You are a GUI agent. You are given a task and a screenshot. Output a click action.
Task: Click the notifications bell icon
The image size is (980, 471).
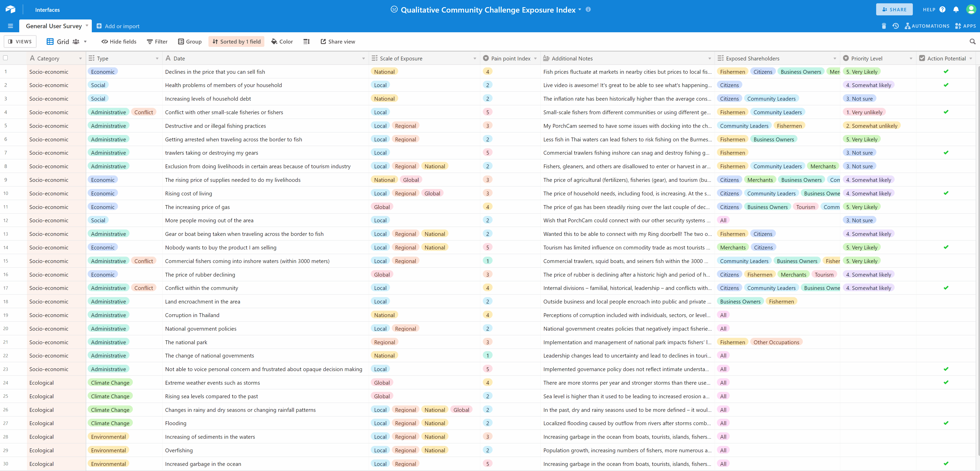coord(956,9)
